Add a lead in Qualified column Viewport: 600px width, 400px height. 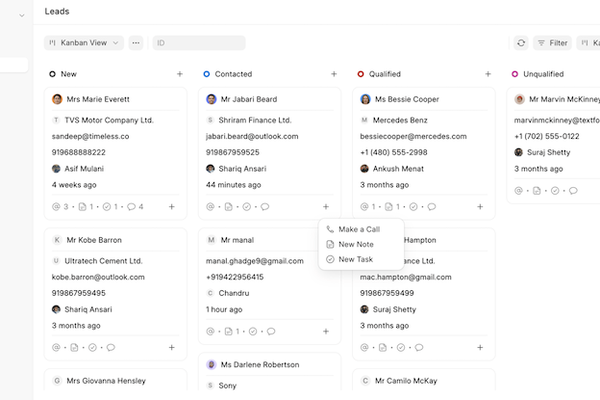pyautogui.click(x=488, y=74)
